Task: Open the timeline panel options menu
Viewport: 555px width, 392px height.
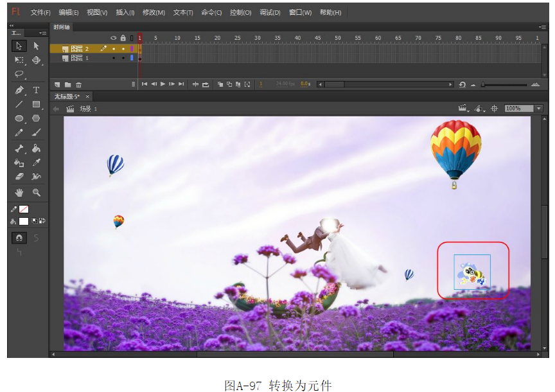Action: [x=542, y=27]
